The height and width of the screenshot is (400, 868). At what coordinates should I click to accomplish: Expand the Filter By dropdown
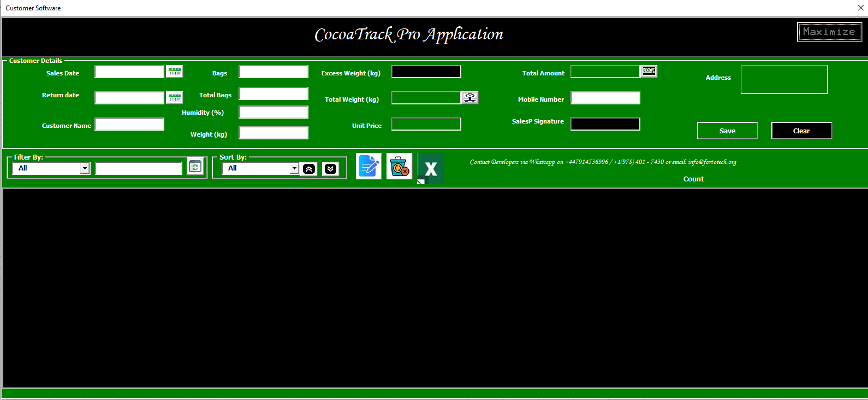click(x=85, y=168)
